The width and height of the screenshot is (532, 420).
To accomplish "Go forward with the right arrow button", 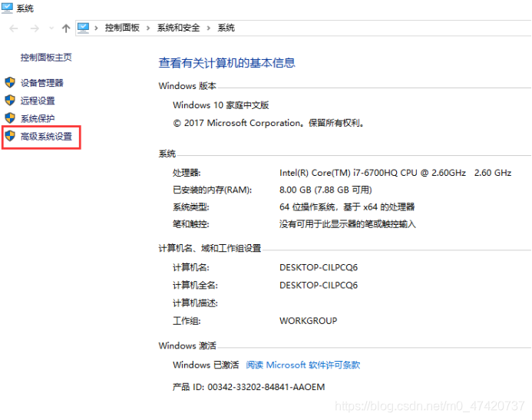I will click(x=35, y=28).
